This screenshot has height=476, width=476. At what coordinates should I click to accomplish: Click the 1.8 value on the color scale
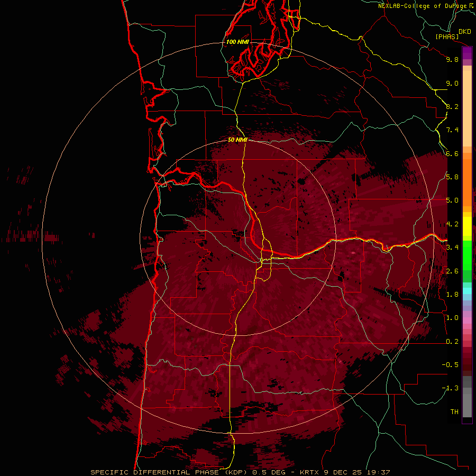[452, 295]
